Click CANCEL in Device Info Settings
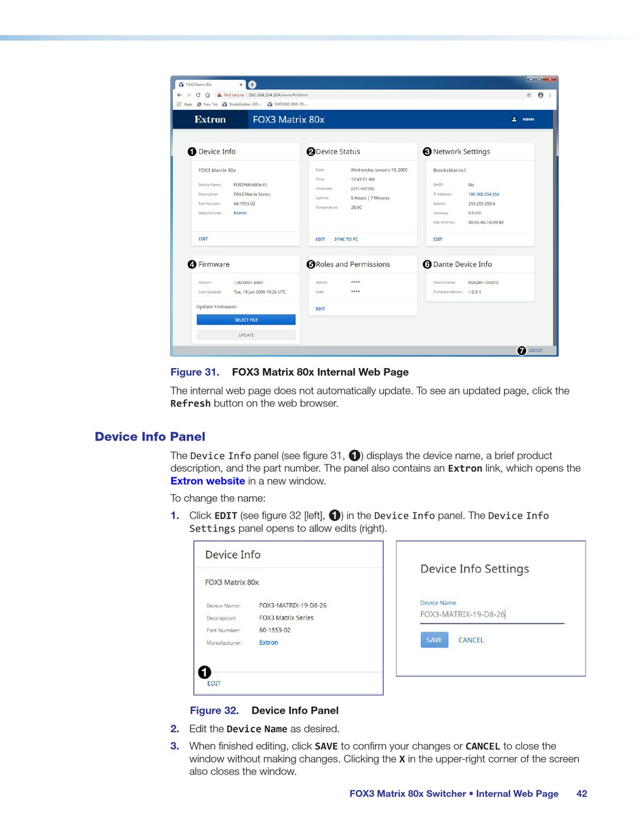The width and height of the screenshot is (644, 833). pyautogui.click(x=471, y=640)
